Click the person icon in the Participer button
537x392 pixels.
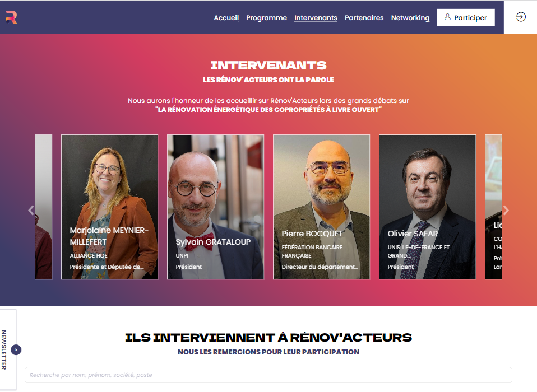coord(447,17)
